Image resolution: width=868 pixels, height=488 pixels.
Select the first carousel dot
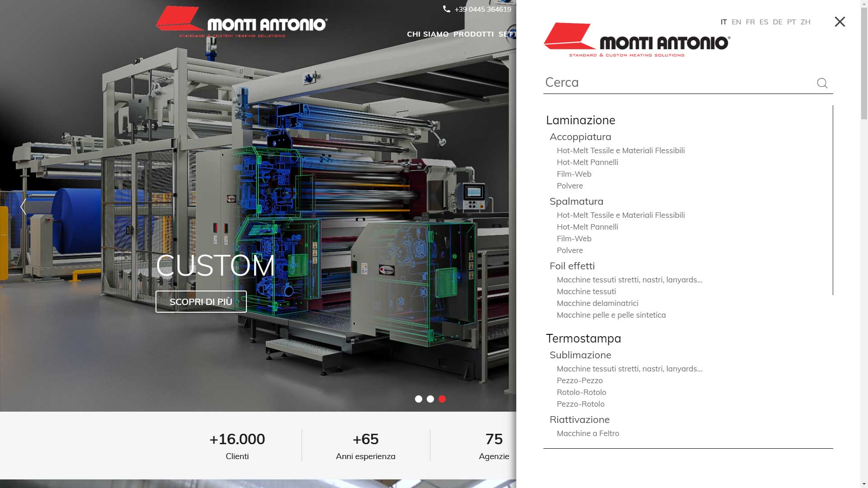[x=419, y=399]
